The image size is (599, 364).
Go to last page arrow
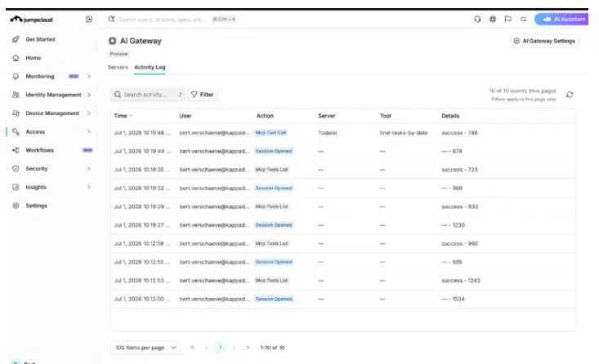coord(248,348)
